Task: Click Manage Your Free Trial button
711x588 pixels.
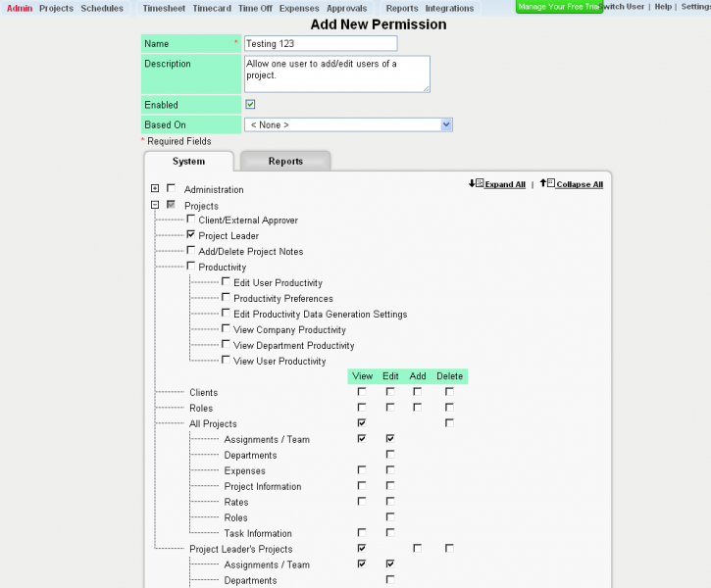Action: pyautogui.click(x=559, y=6)
